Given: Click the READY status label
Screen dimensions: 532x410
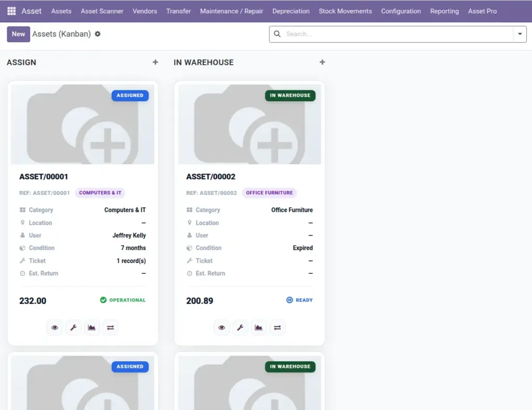Looking at the screenshot, I should click(x=304, y=300).
